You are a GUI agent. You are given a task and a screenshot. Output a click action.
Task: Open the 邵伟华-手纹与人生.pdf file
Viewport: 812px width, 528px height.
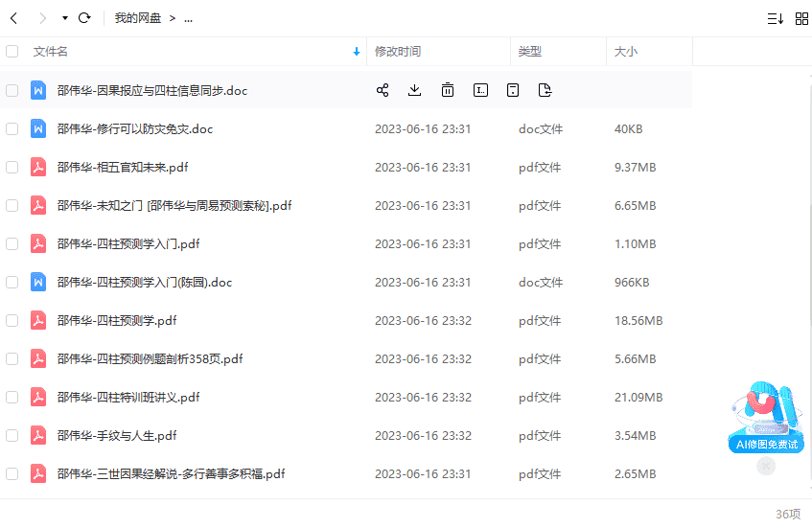pyautogui.click(x=117, y=435)
